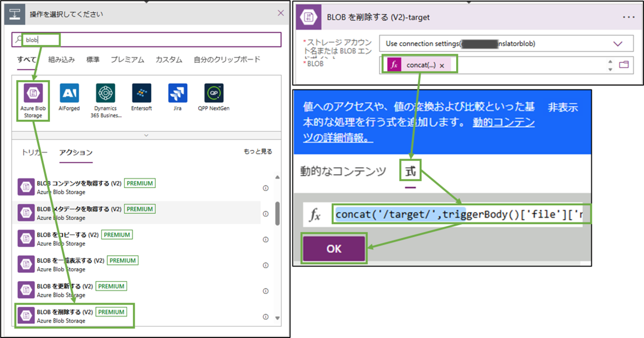Select the Jira connector icon

pos(178,93)
